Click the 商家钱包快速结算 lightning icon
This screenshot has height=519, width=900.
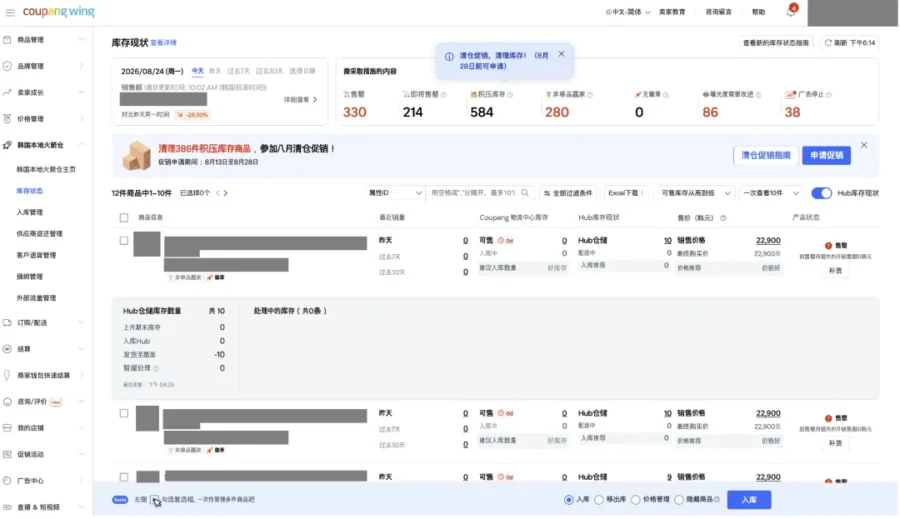pyautogui.click(x=7, y=375)
